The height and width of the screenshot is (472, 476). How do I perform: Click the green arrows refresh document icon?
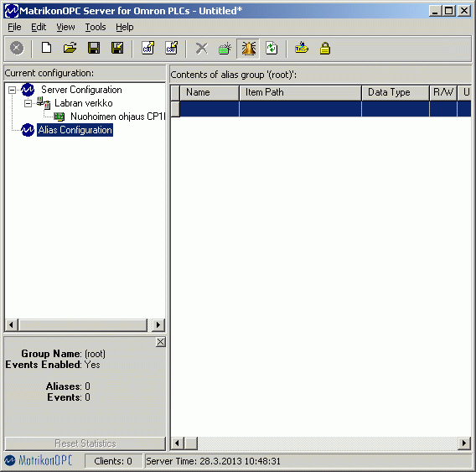click(272, 48)
